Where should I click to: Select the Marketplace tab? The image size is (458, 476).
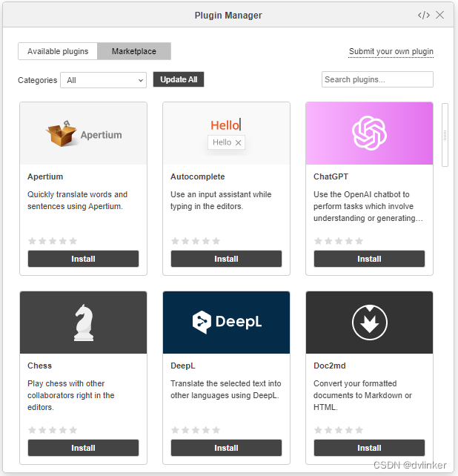[134, 51]
